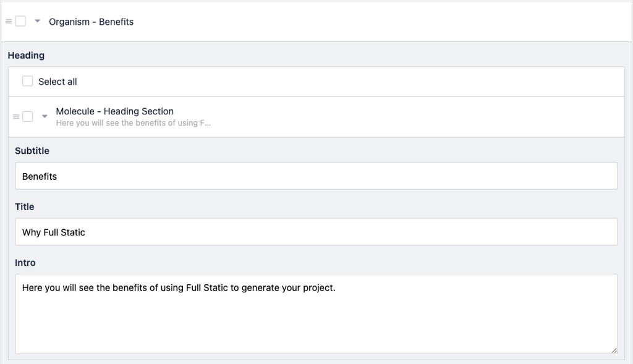633x364 pixels.
Task: Click the Select all label text
Action: (x=57, y=82)
